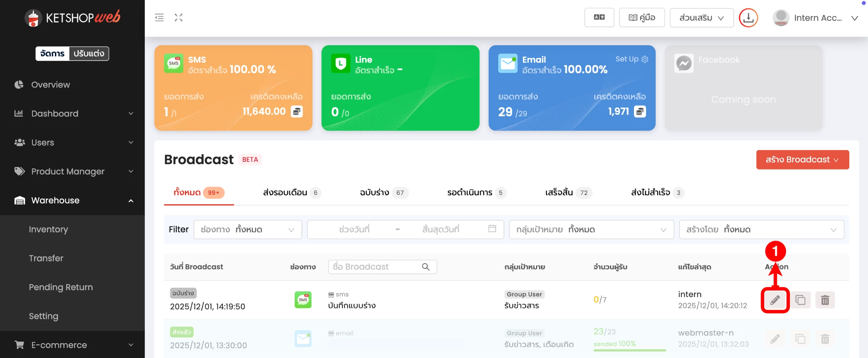Click the start date range field
Screen dimensions: 868x358
(x=354, y=230)
